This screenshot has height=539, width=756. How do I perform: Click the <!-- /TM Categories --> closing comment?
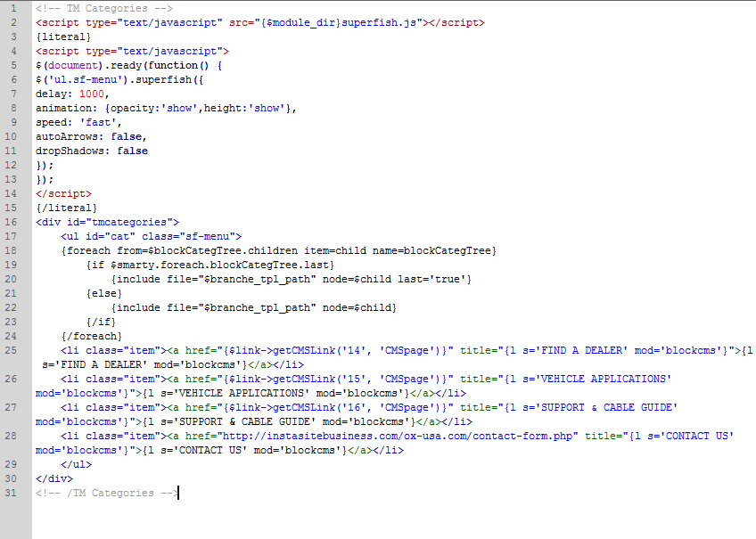[x=107, y=493]
